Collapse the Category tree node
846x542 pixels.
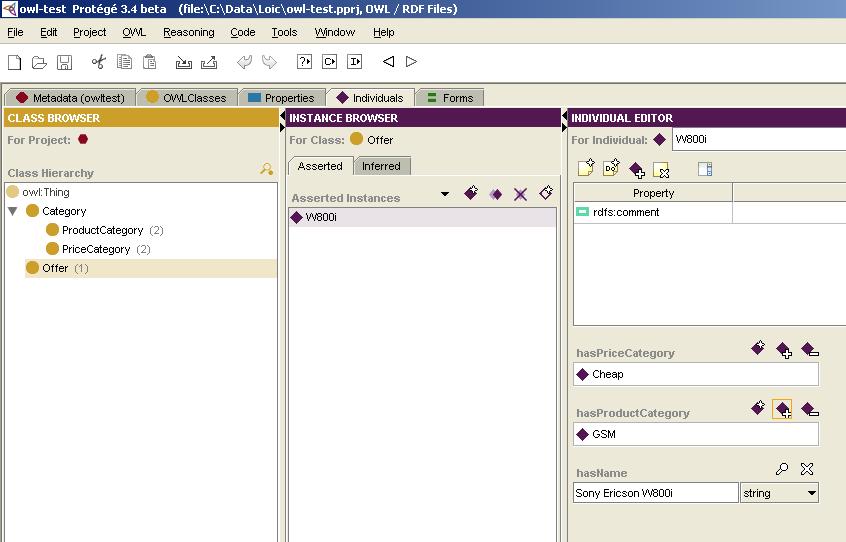point(13,211)
